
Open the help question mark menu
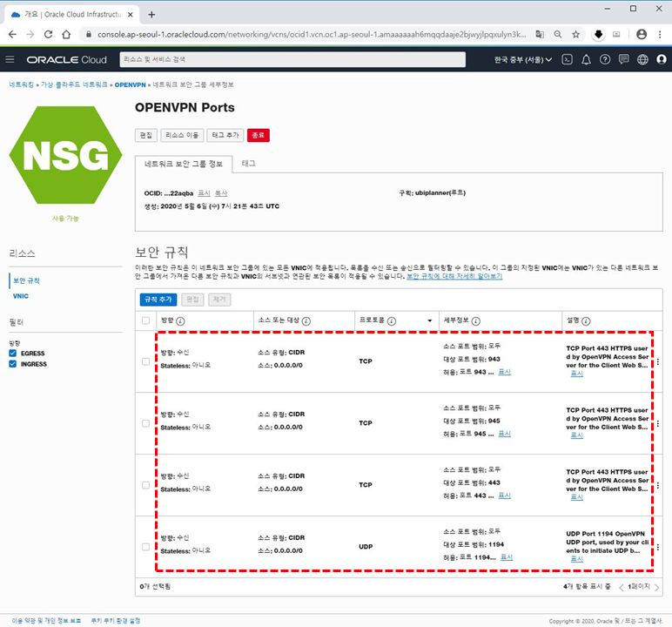click(605, 59)
